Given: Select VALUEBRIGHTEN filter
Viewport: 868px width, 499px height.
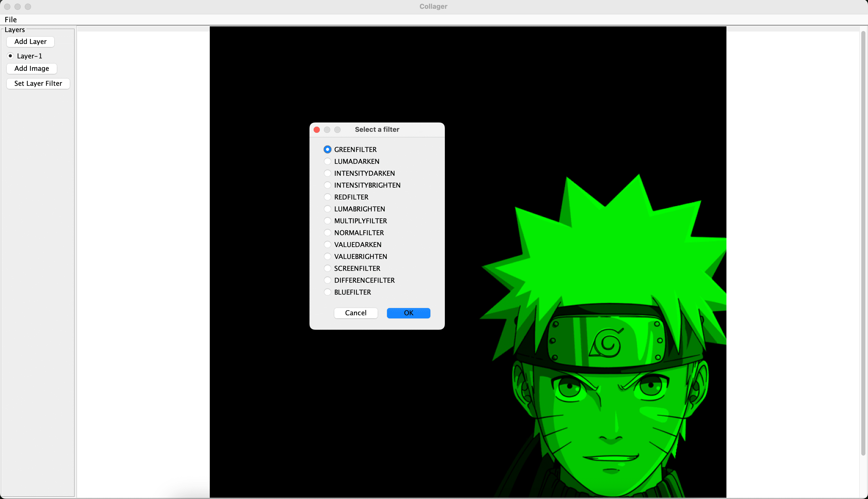Looking at the screenshot, I should click(328, 256).
